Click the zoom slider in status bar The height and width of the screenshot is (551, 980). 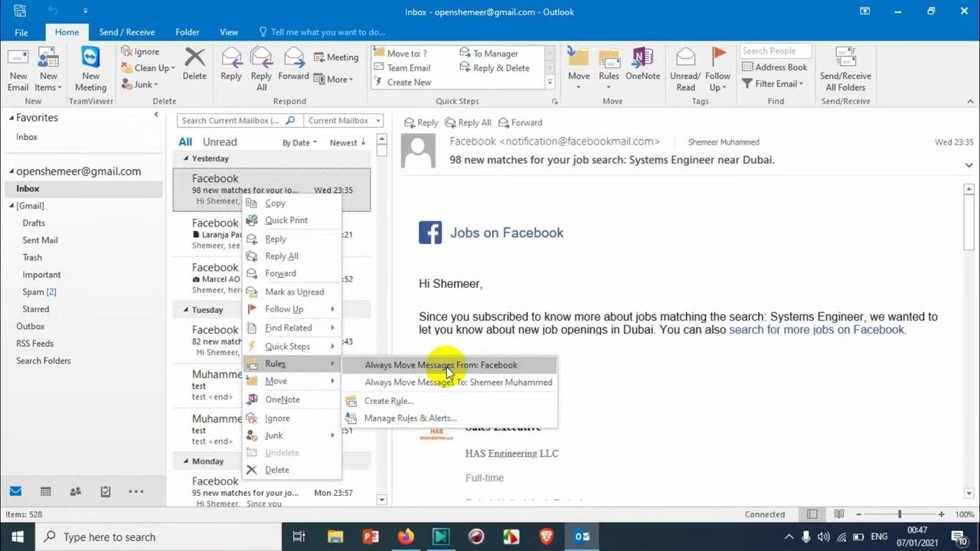tap(900, 514)
